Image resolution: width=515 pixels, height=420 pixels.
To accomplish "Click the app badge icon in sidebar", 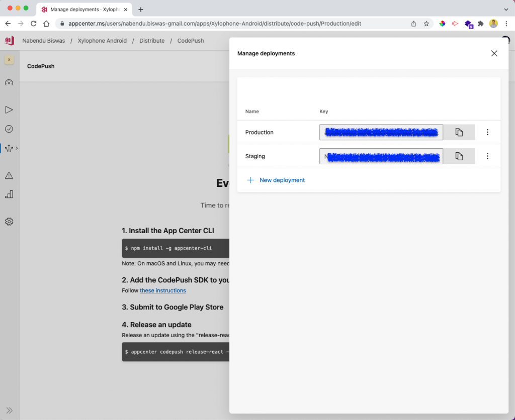I will [x=9, y=60].
